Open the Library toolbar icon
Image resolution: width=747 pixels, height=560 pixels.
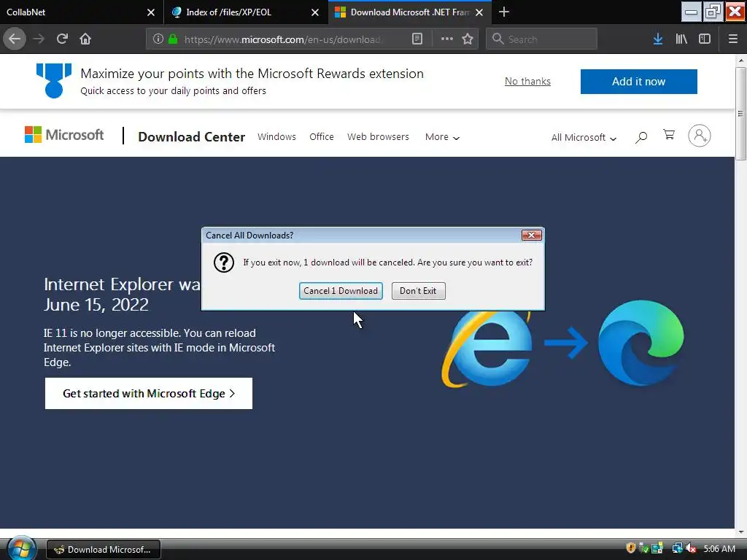click(681, 39)
